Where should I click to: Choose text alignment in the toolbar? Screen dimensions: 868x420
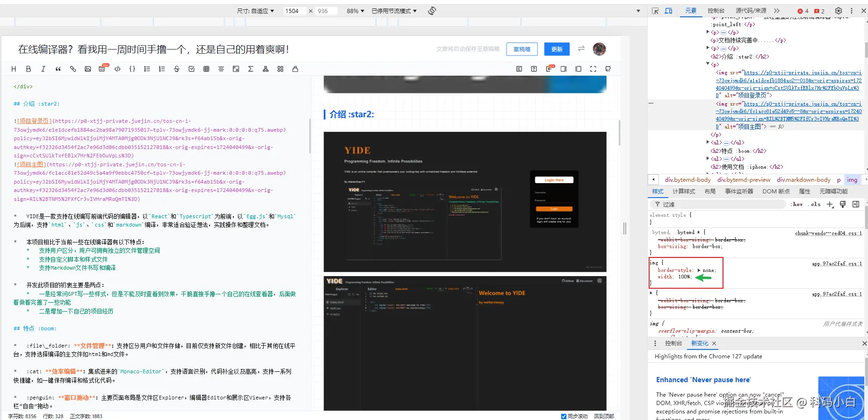(x=221, y=69)
